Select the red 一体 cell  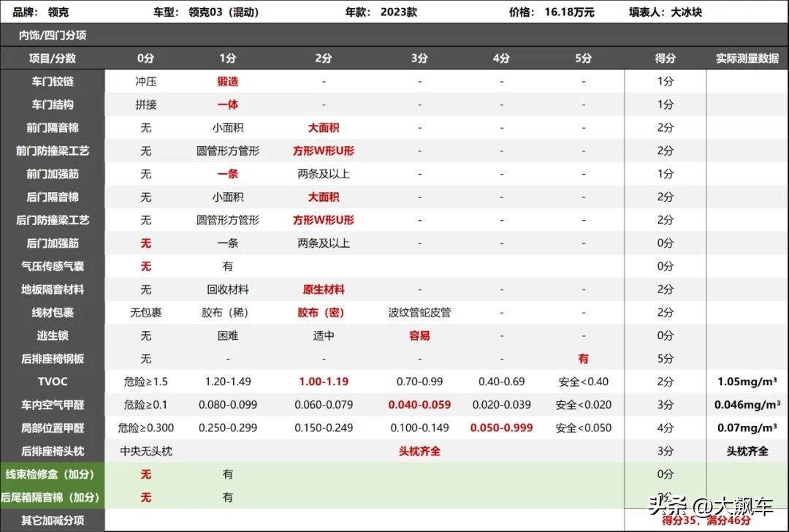[x=227, y=104]
